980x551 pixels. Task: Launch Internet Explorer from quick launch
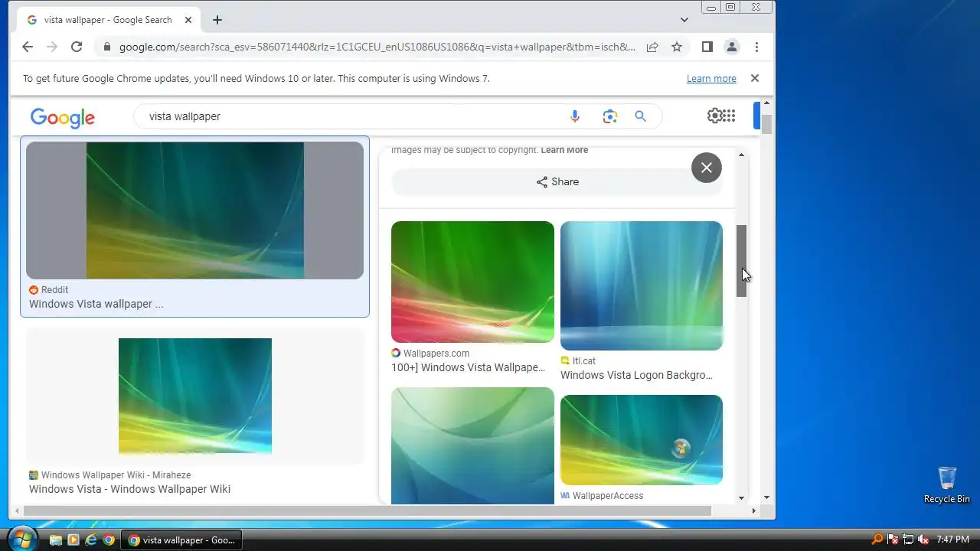coord(91,540)
